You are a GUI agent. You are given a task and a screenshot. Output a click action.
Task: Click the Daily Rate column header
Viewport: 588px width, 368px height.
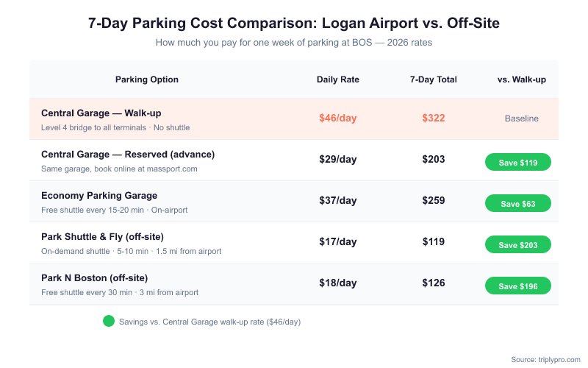pyautogui.click(x=338, y=79)
